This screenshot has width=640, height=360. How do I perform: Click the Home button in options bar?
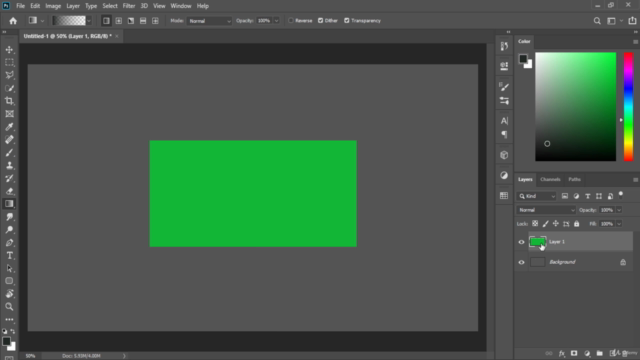click(x=13, y=21)
